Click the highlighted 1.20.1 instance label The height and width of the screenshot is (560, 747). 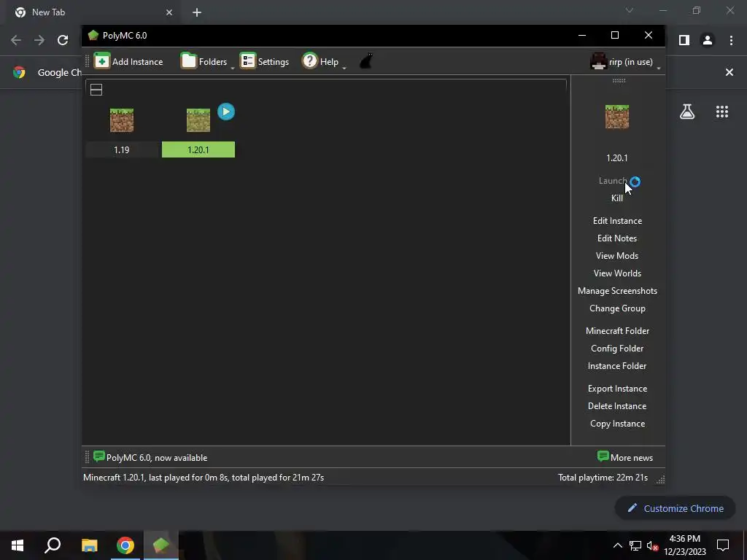[x=198, y=149]
